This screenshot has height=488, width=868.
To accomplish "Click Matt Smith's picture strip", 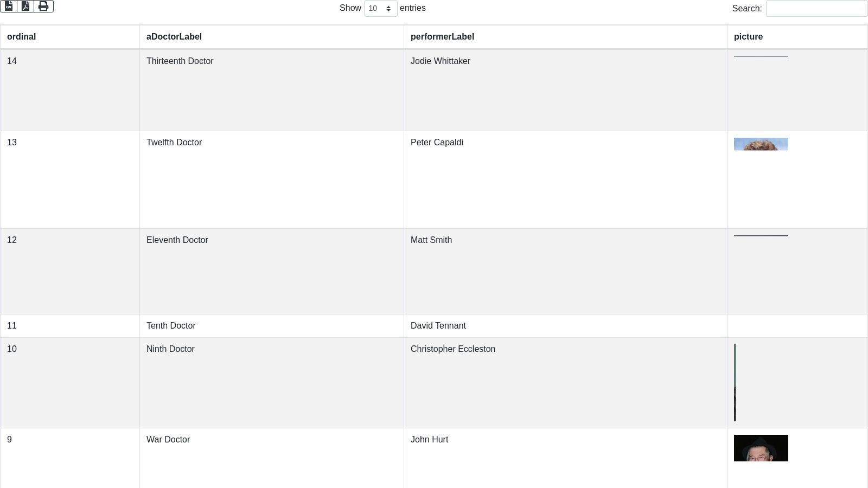I will 761,235.
